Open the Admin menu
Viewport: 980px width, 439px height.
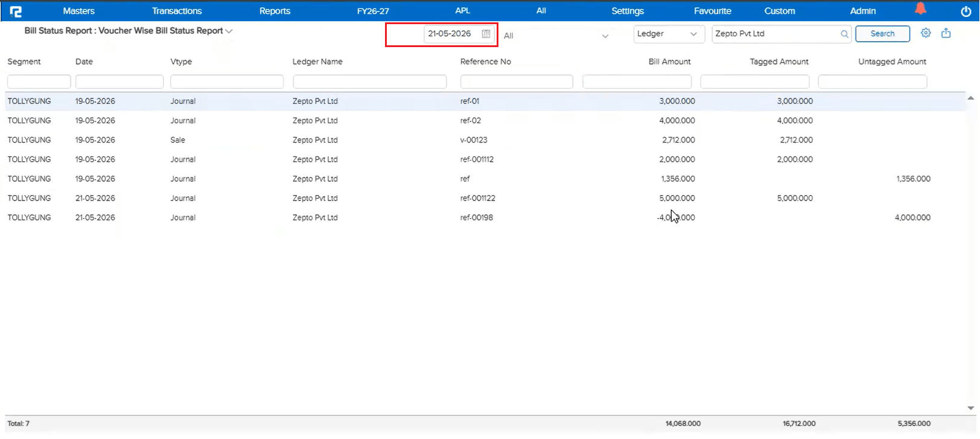click(863, 11)
